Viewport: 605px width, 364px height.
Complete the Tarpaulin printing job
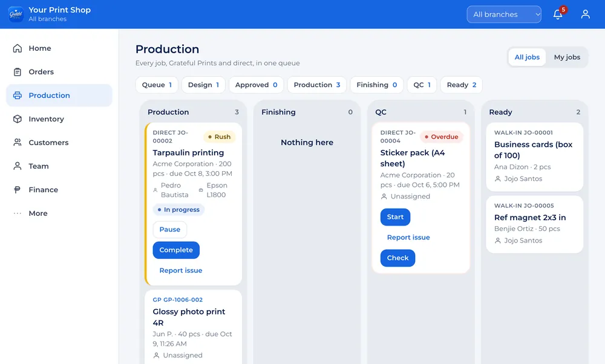click(x=176, y=250)
